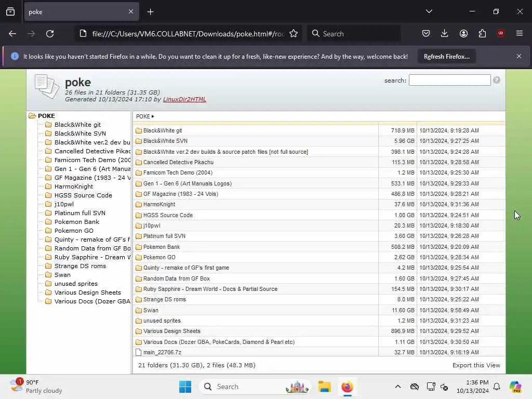Reload the page with the refresh icon

[x=50, y=34]
